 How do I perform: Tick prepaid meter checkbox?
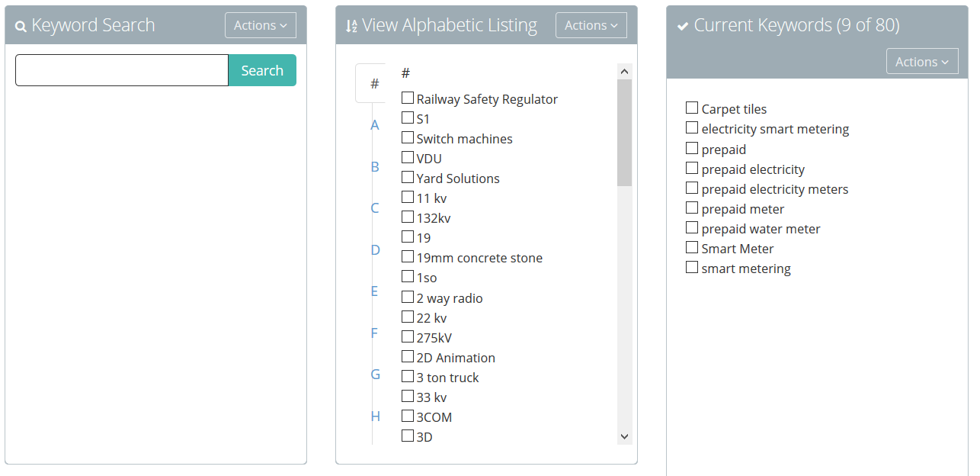click(x=692, y=207)
